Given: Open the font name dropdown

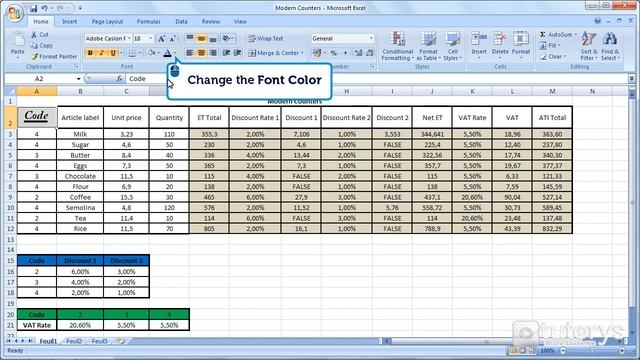Looking at the screenshot, I should 129,39.
